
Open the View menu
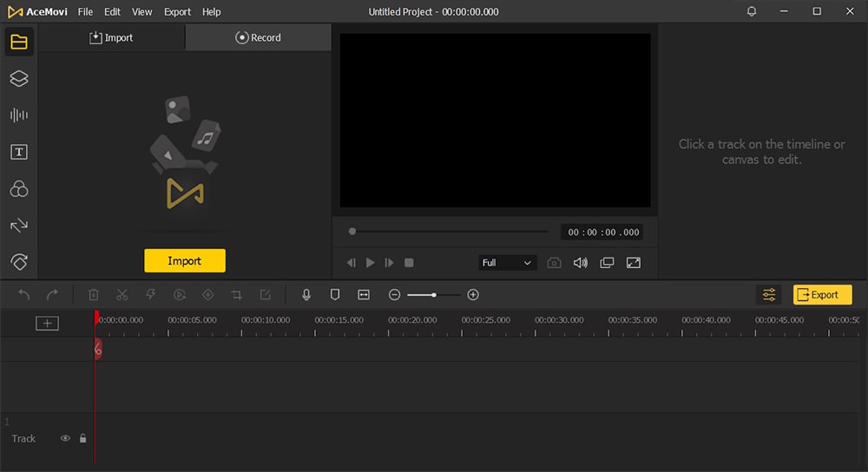click(x=141, y=11)
